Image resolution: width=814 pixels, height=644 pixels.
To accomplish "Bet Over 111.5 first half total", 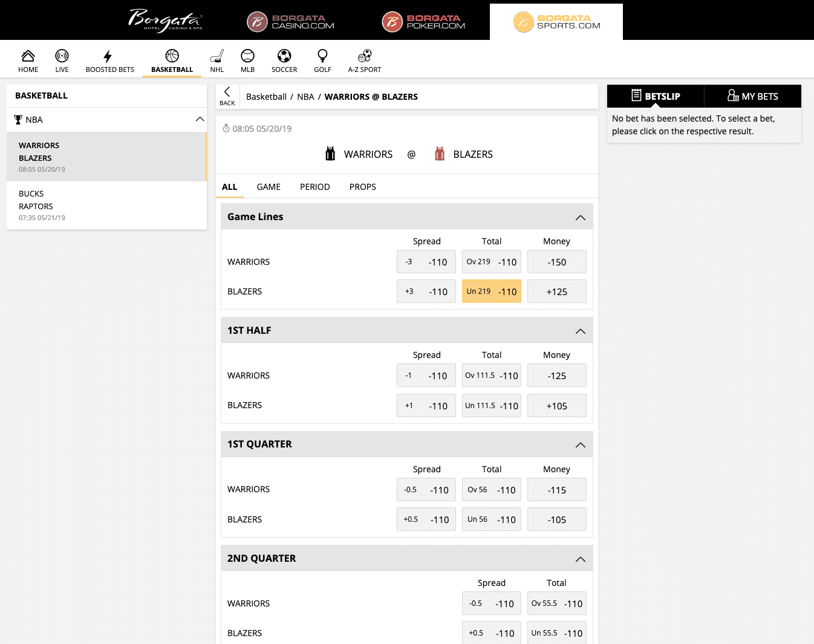I will tap(492, 376).
